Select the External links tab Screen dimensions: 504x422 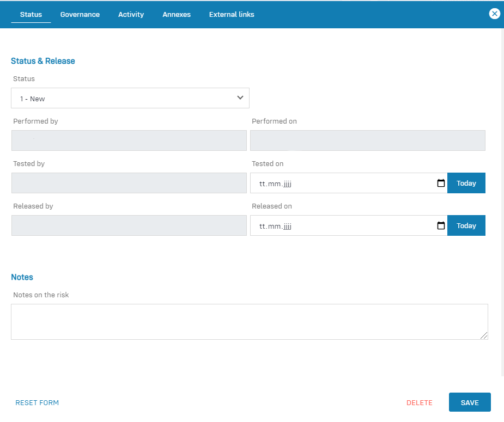click(x=232, y=15)
